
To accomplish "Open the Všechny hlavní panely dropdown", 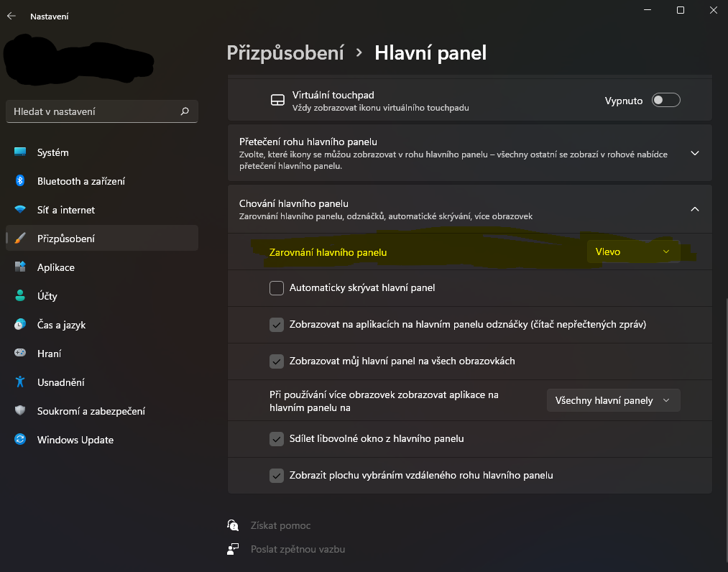I will point(613,400).
